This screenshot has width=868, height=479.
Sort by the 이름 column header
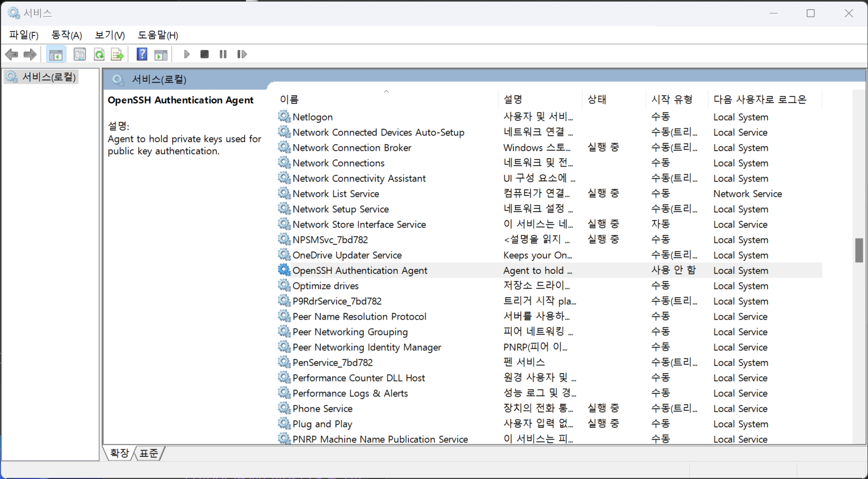click(x=387, y=99)
